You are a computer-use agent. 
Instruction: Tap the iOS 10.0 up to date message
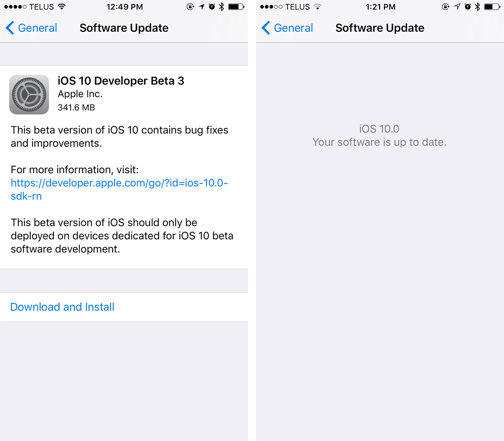point(380,135)
